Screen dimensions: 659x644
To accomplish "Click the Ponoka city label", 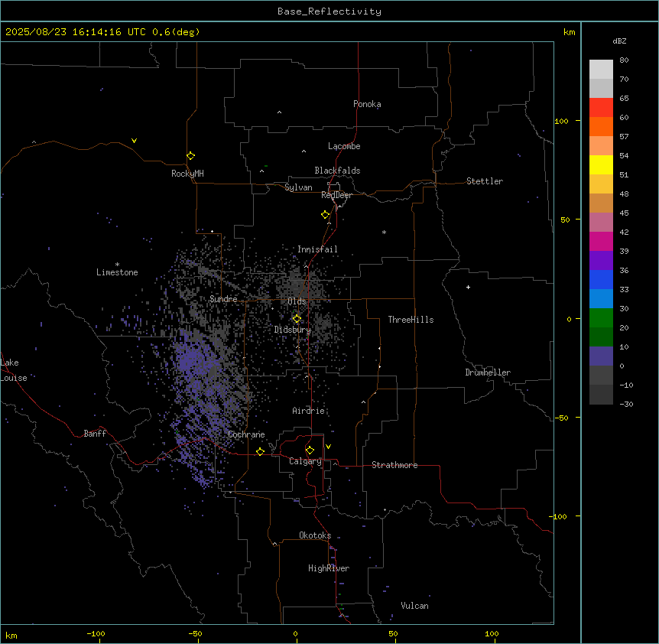I will (367, 104).
